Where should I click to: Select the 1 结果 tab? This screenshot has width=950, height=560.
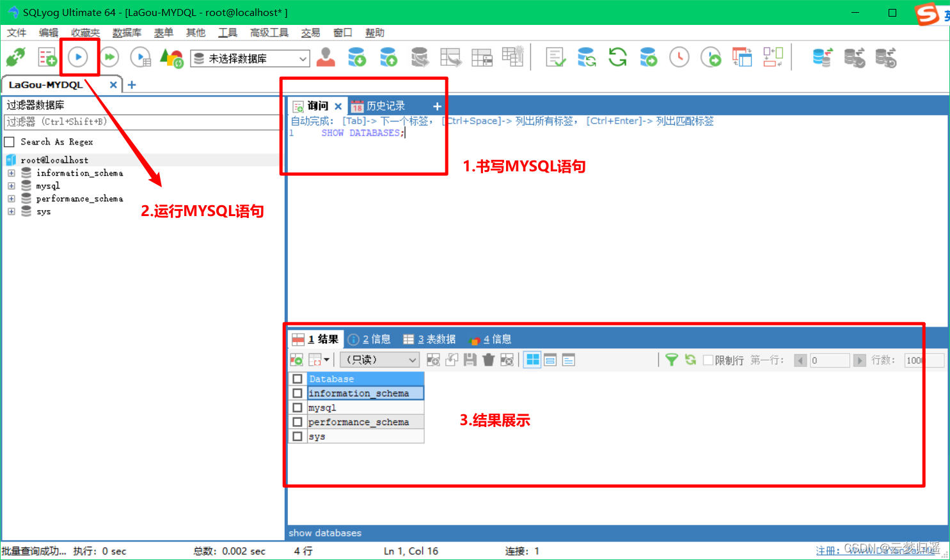click(317, 339)
